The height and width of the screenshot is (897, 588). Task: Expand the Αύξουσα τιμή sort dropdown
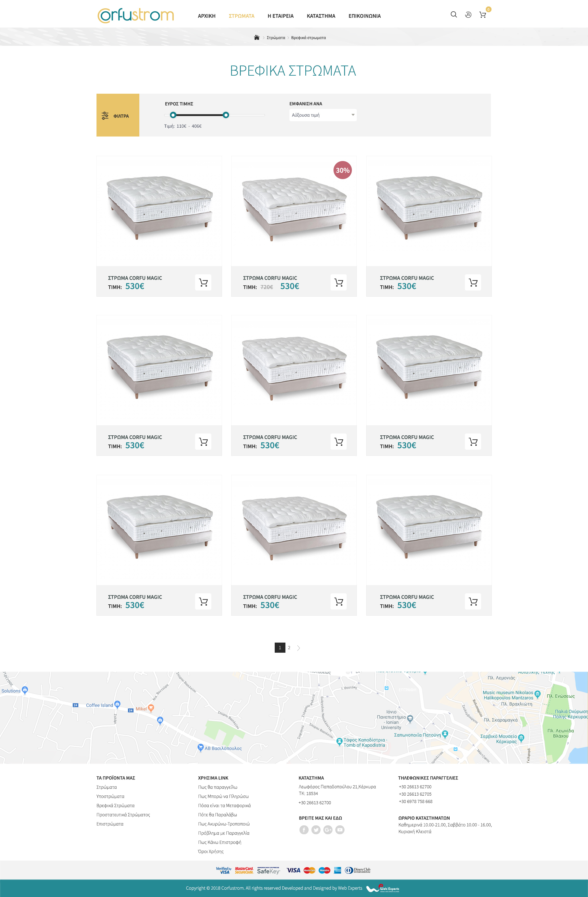click(x=323, y=115)
